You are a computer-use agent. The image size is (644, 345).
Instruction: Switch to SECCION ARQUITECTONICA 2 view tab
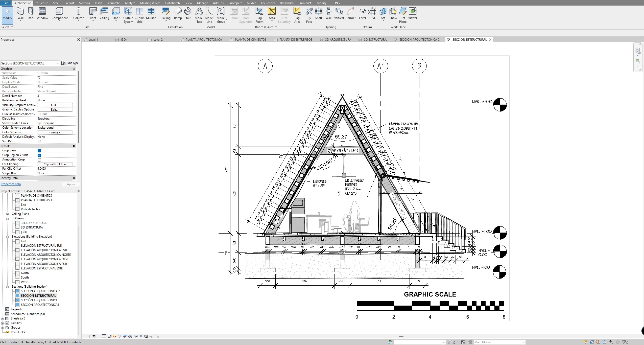(417, 39)
